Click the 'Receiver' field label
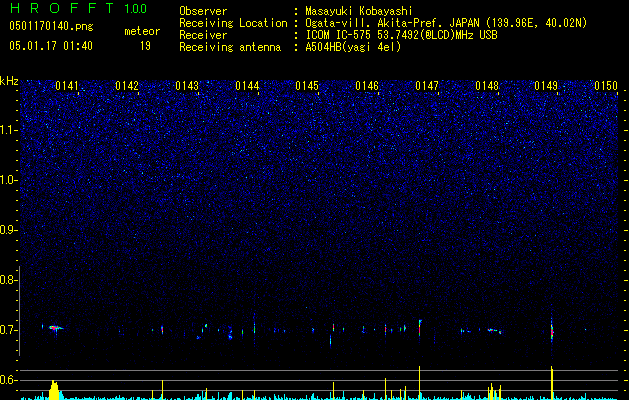 click(203, 35)
